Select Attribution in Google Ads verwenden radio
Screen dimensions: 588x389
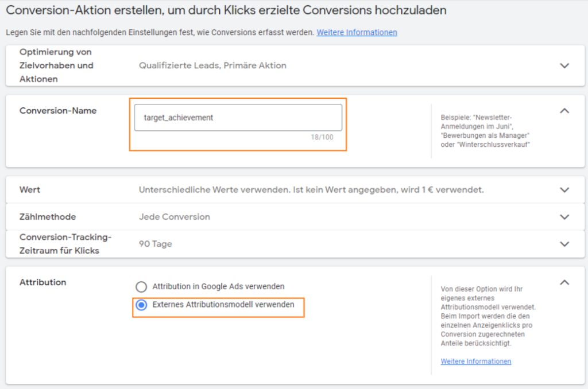(141, 287)
